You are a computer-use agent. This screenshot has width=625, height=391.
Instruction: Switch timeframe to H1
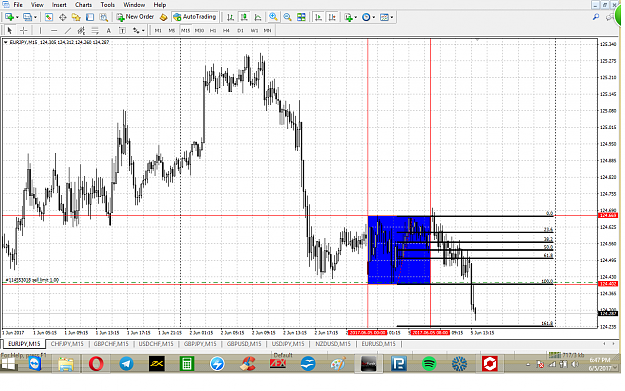(213, 30)
